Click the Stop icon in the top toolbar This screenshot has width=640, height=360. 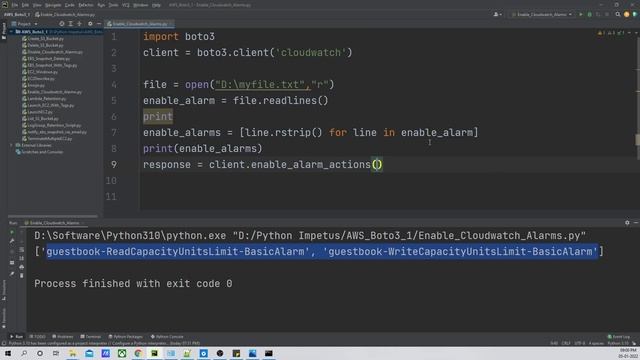click(607, 14)
